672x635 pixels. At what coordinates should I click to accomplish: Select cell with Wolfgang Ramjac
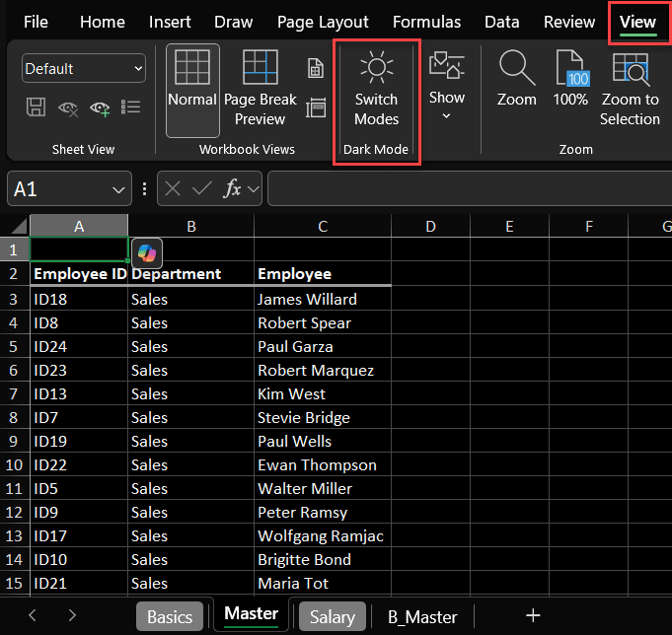323,535
